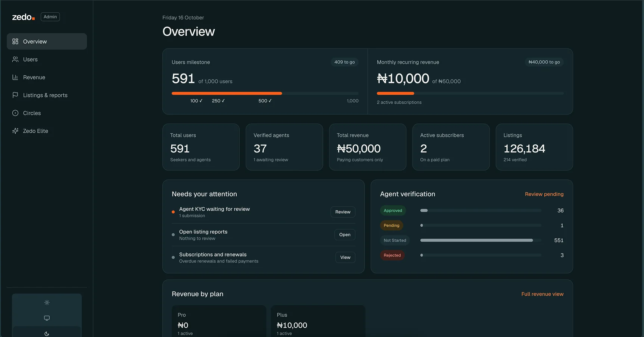This screenshot has height=337, width=644.
Task: Navigate to Zedo Elite
Action: tap(47, 131)
